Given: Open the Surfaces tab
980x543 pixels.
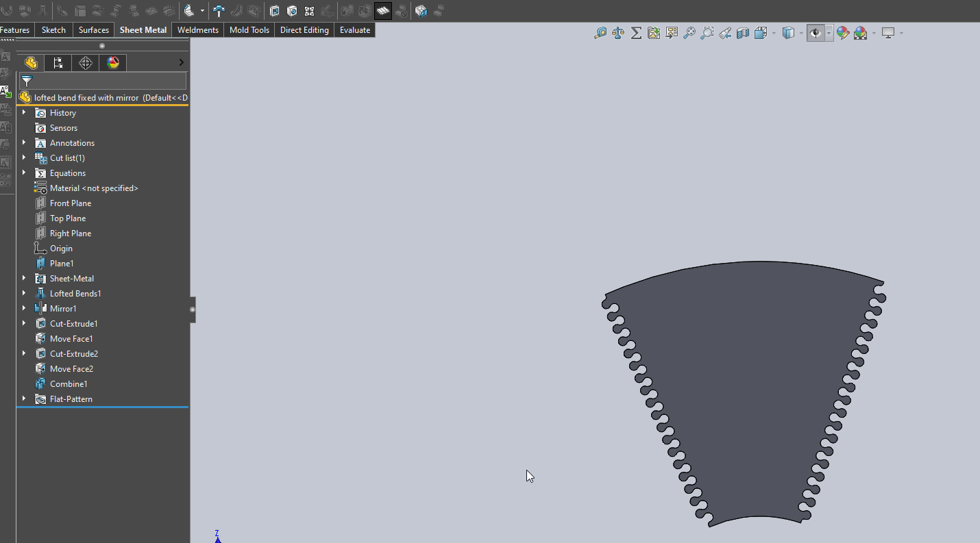Looking at the screenshot, I should (93, 29).
